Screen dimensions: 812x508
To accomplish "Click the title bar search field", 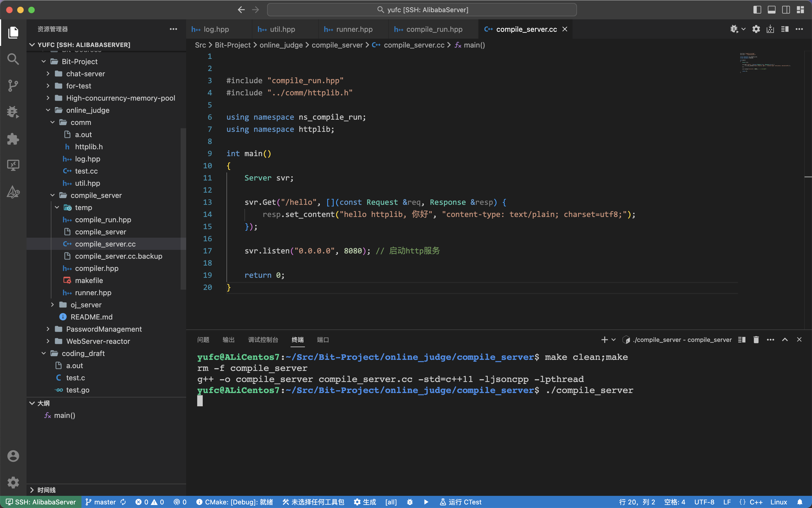I will coord(422,10).
